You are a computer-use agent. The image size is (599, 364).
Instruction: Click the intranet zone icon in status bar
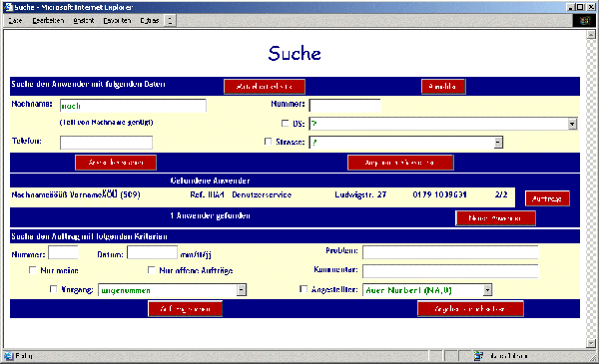[x=478, y=356]
